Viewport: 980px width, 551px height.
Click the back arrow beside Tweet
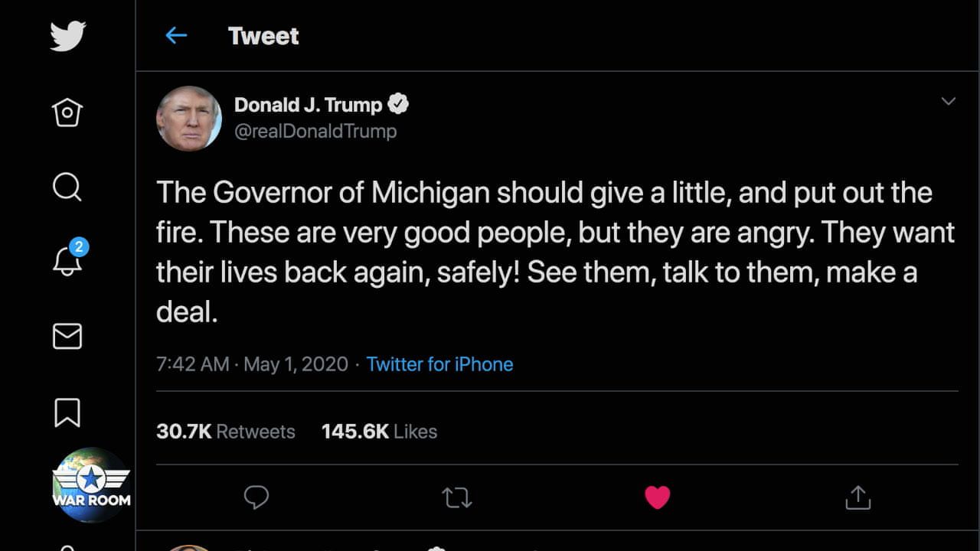point(176,36)
